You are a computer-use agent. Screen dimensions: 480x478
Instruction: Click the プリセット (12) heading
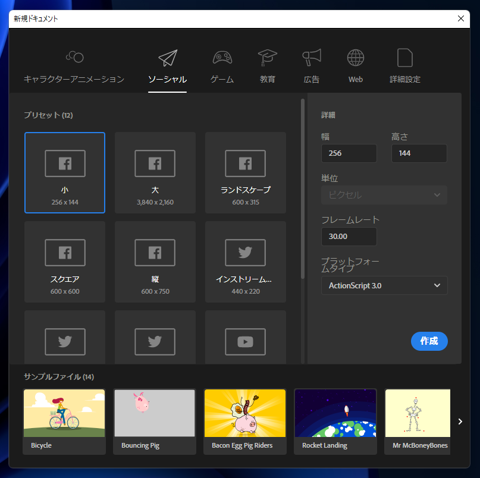48,115
